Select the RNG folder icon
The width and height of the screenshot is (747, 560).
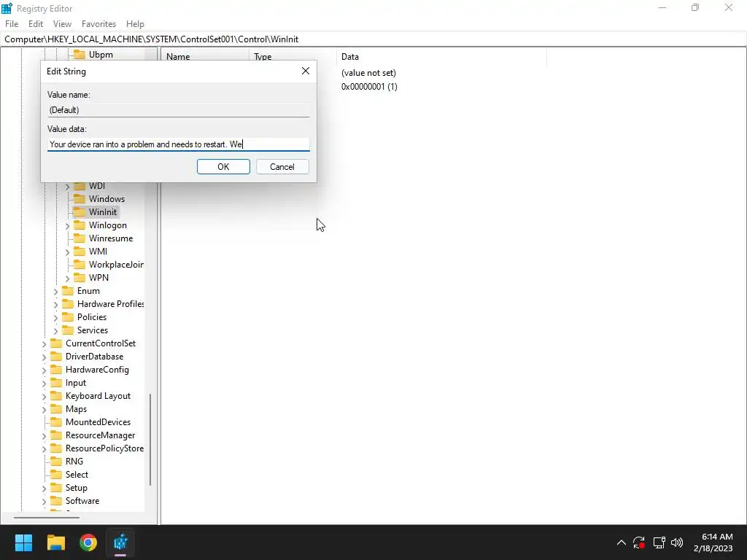point(56,462)
